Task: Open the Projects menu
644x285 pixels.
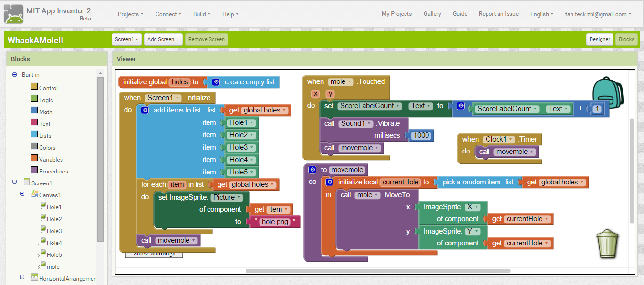Action: (x=131, y=14)
